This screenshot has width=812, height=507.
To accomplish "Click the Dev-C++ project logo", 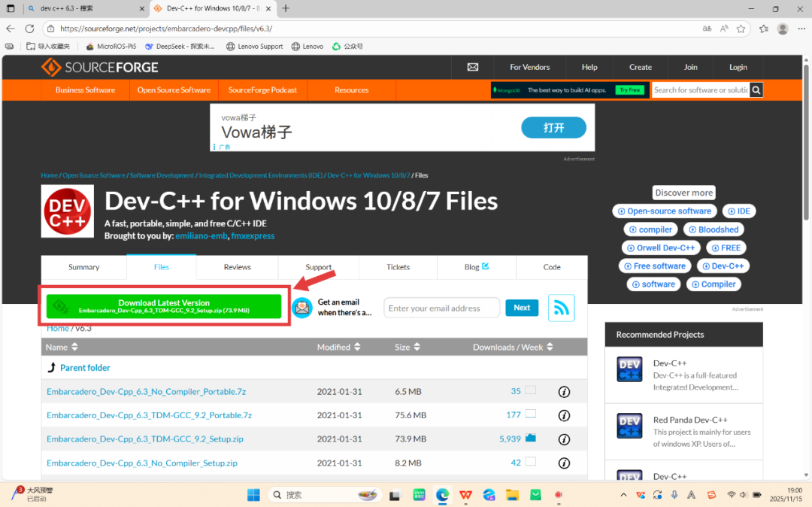I will click(x=68, y=211).
